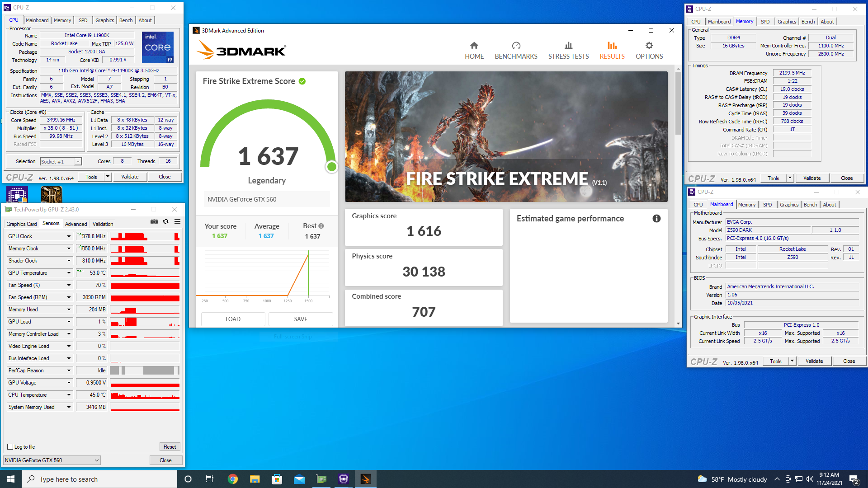
Task: Open 3DMark Benchmarks section
Action: [516, 51]
